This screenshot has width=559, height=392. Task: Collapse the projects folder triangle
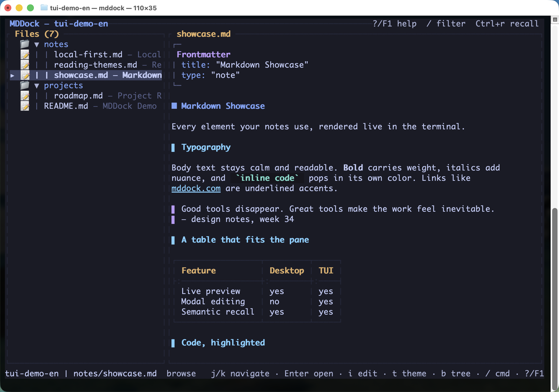[37, 86]
